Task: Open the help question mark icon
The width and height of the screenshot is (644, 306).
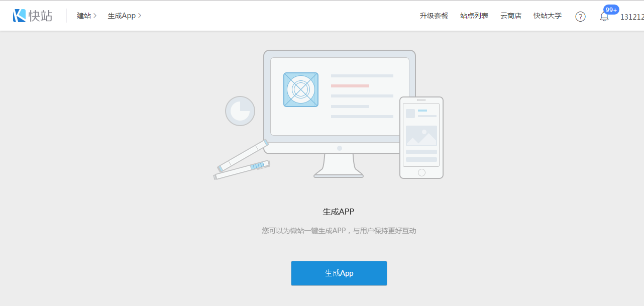Action: click(x=580, y=17)
